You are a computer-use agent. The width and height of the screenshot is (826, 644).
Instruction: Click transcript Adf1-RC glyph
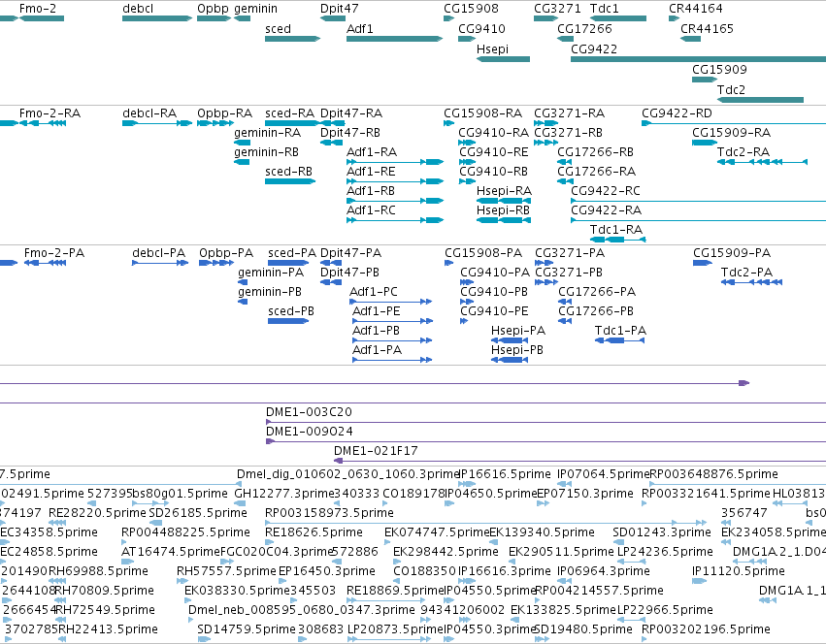[395, 220]
